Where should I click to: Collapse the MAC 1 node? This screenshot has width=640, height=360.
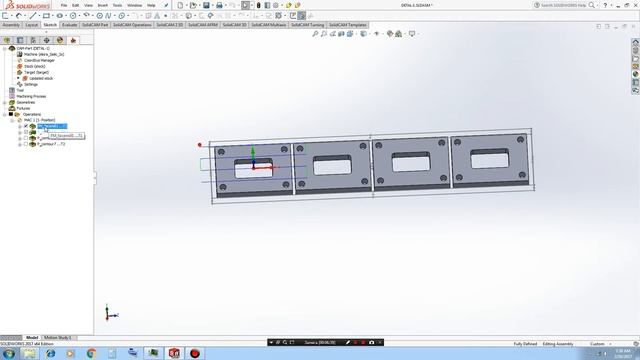tap(12, 120)
